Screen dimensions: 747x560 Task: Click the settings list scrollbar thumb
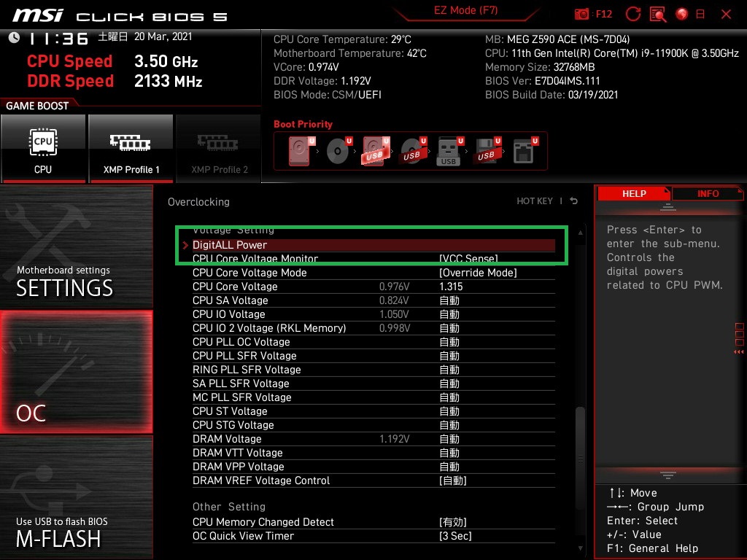580,459
